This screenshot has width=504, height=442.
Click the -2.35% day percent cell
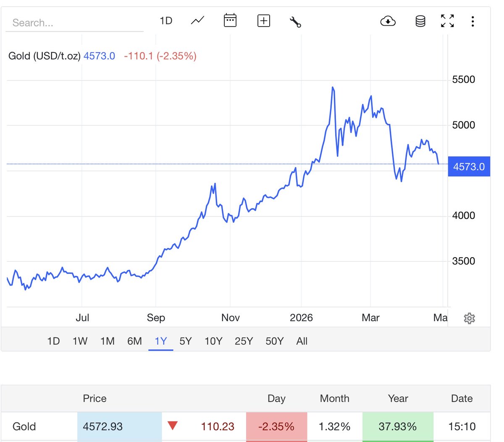tap(276, 426)
